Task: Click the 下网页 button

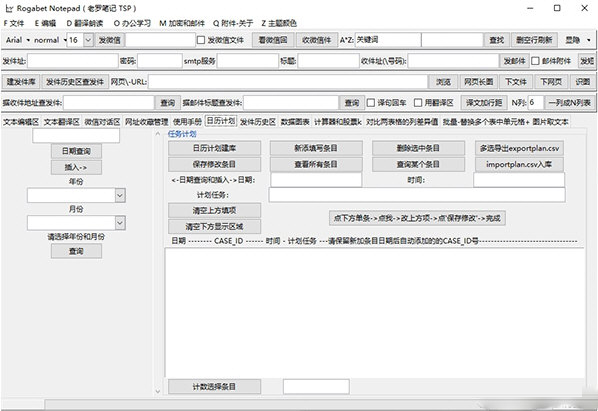Action: tap(551, 82)
